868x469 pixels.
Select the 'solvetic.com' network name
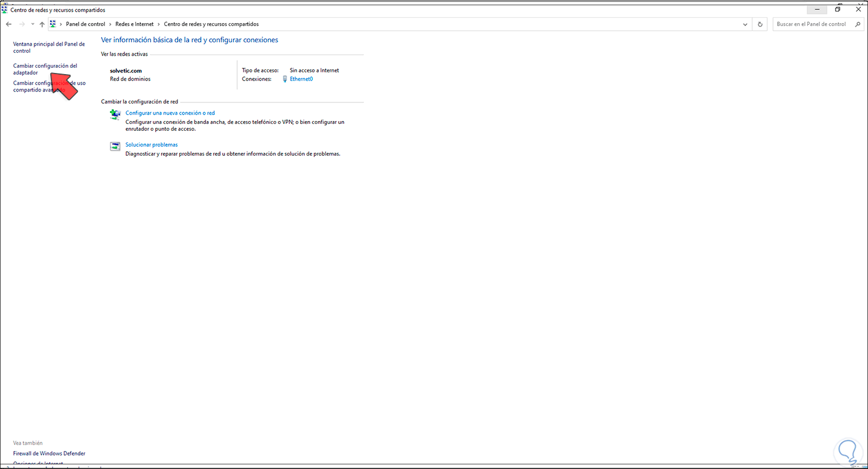click(126, 71)
